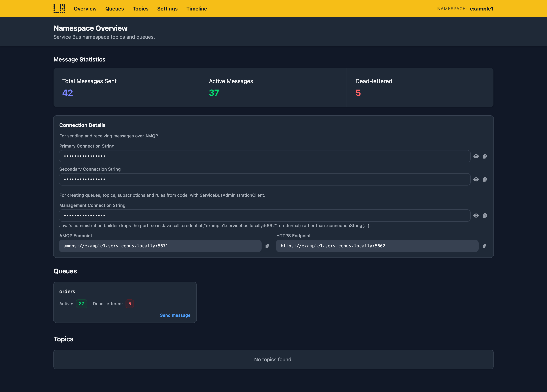Click the Message Statistics heading

pos(79,59)
